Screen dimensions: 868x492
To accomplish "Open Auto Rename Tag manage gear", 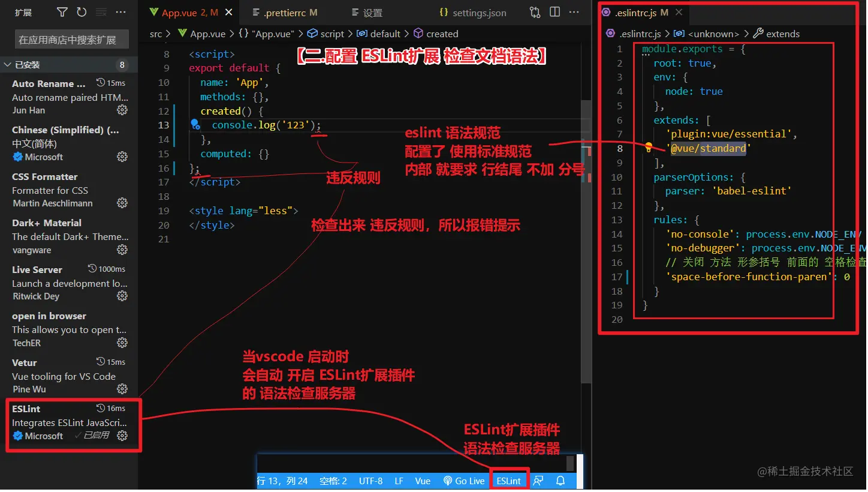I will coord(122,110).
